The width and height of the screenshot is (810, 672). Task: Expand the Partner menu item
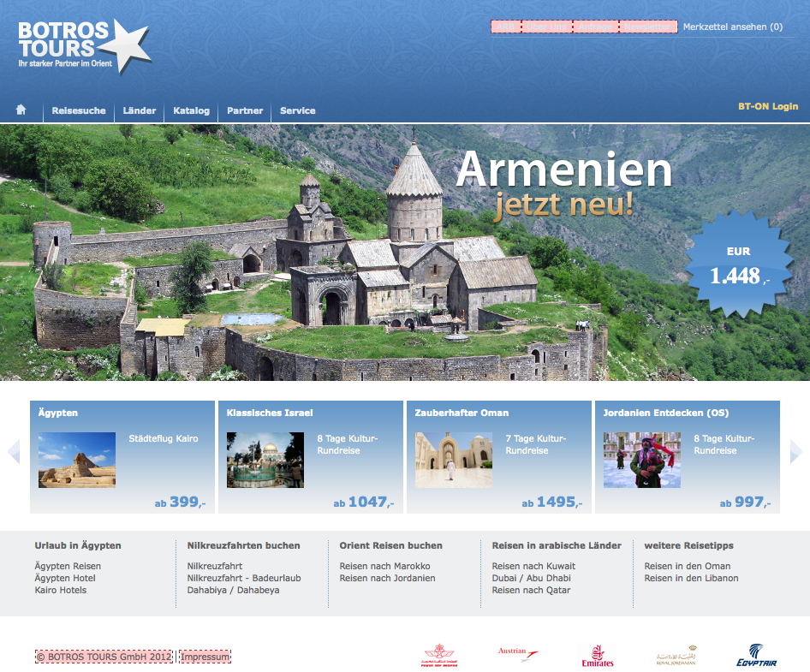(x=245, y=110)
